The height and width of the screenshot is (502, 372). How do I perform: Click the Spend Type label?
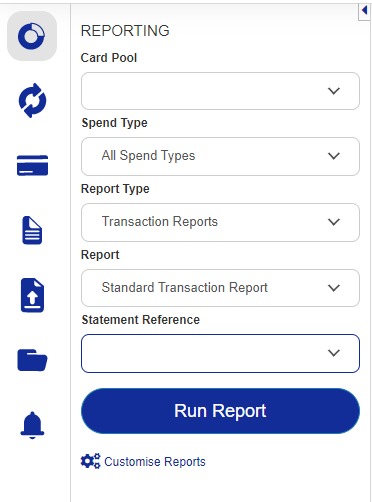pos(114,123)
